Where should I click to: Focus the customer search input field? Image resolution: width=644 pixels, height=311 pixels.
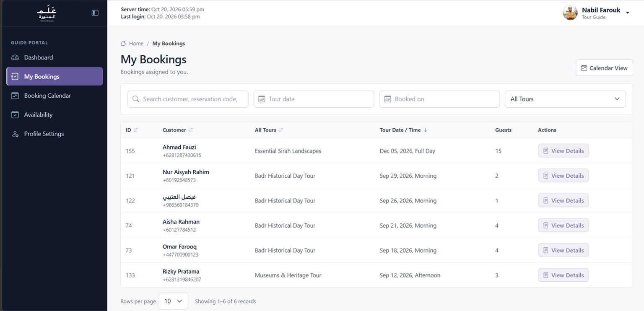point(188,99)
